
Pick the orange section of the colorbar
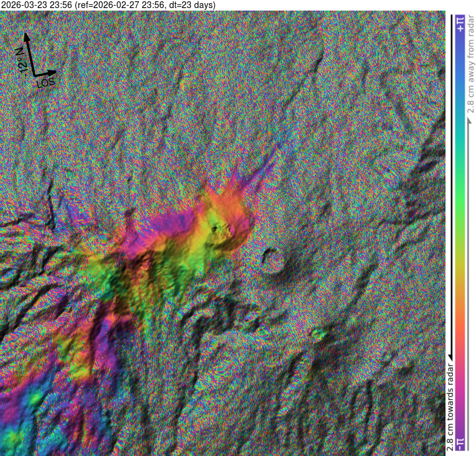(x=460, y=323)
